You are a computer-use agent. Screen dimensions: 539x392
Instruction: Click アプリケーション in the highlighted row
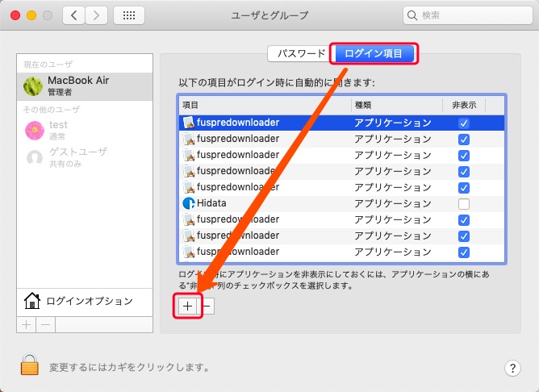tap(393, 123)
